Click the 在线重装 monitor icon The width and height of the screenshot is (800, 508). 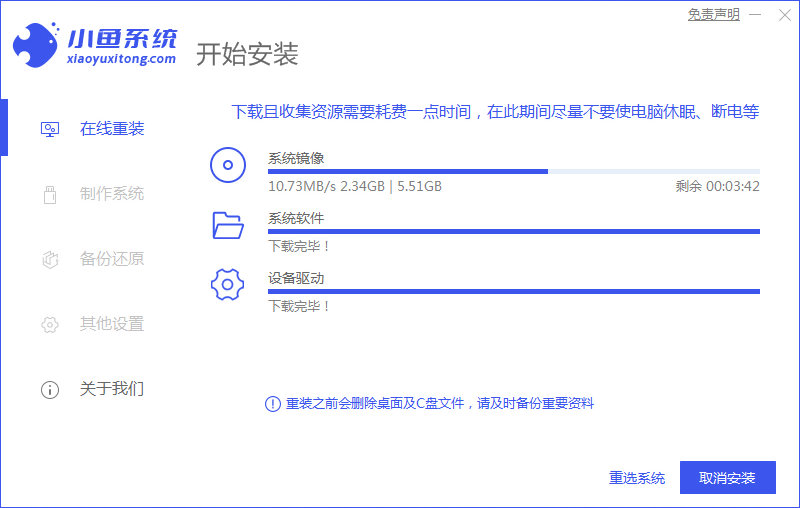(x=49, y=129)
